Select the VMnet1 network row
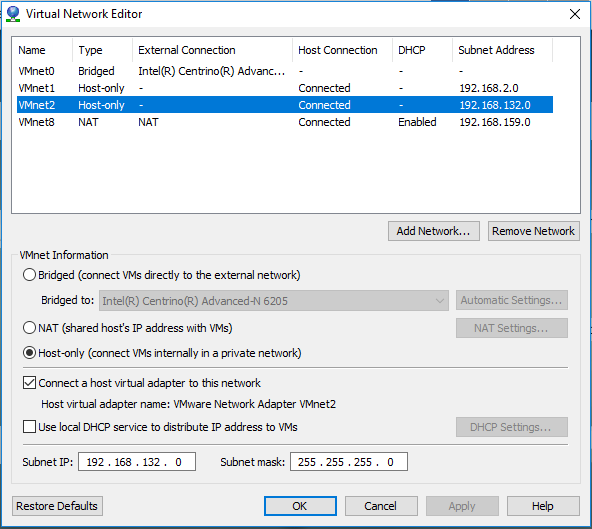This screenshot has width=592, height=529. pyautogui.click(x=285, y=88)
